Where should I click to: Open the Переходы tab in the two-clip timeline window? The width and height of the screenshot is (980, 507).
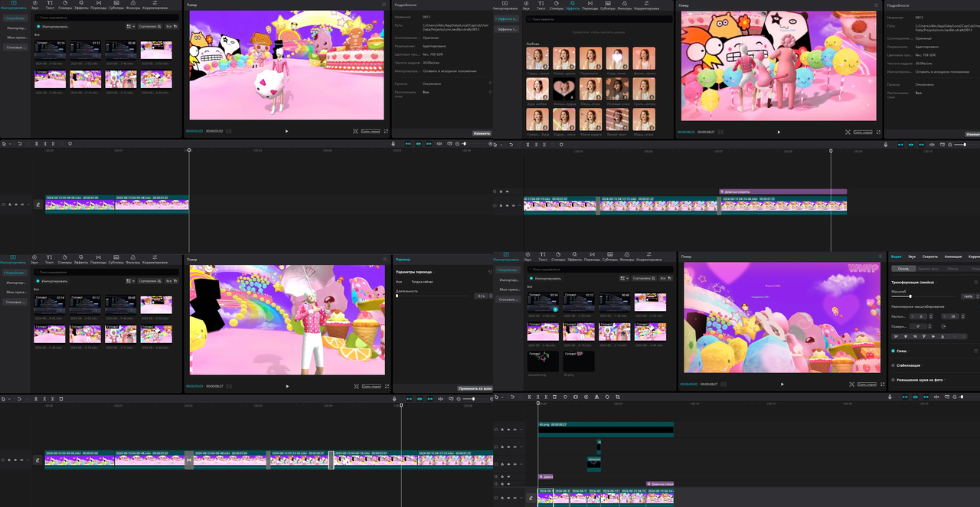[99, 5]
